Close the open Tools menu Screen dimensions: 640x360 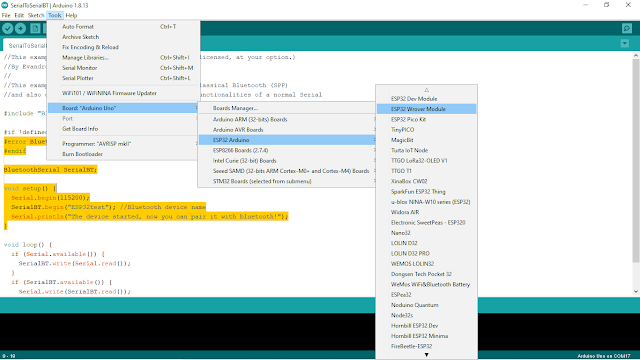(55, 15)
